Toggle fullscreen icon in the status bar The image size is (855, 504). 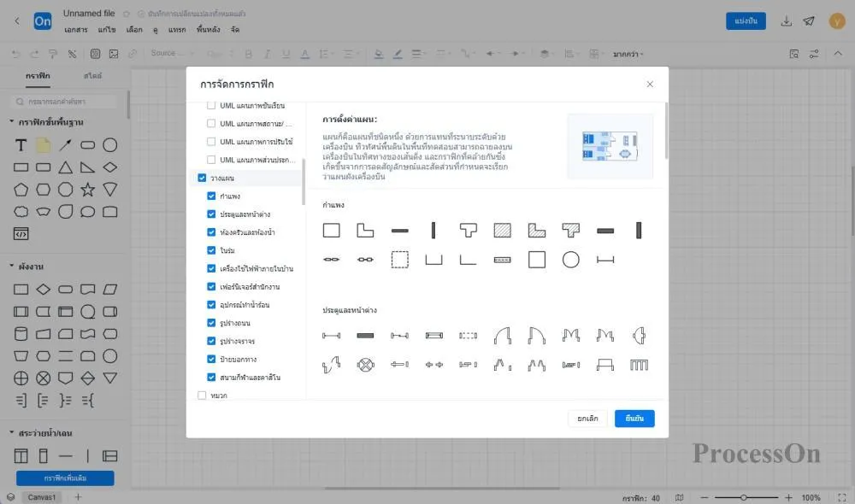click(x=842, y=497)
